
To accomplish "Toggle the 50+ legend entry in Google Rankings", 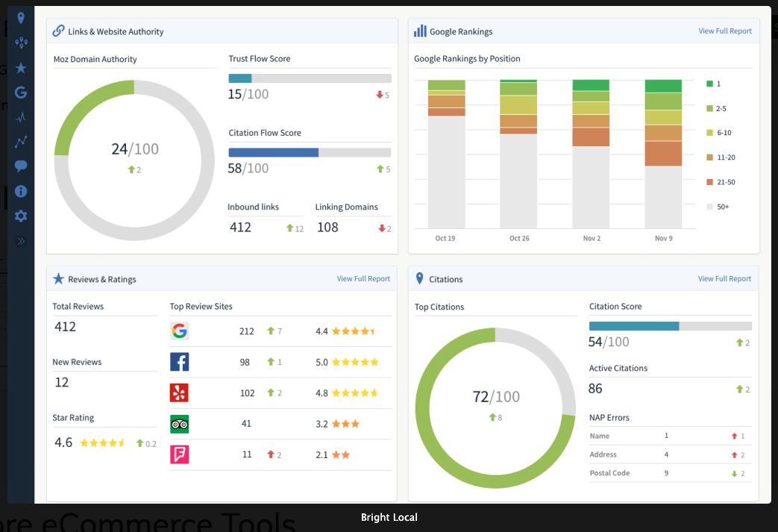I will (x=709, y=206).
